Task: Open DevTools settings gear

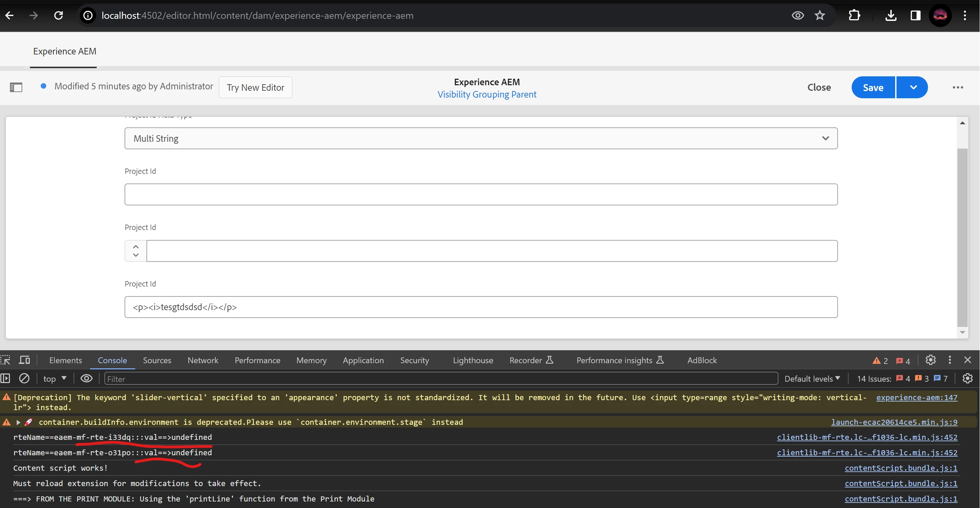Action: coord(930,360)
